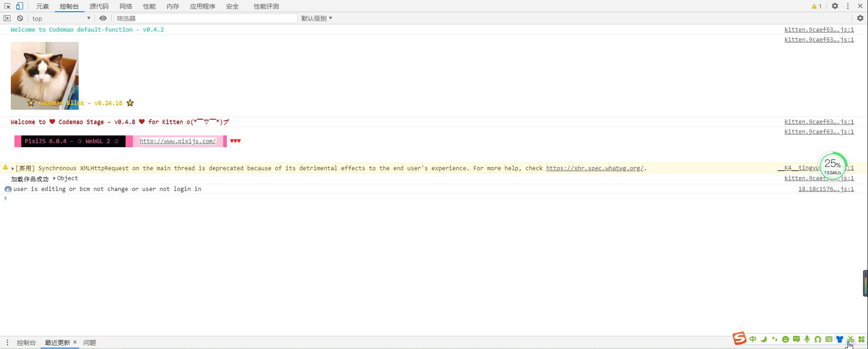Select the drawer 问题 tab
The width and height of the screenshot is (868, 349).
click(x=90, y=343)
